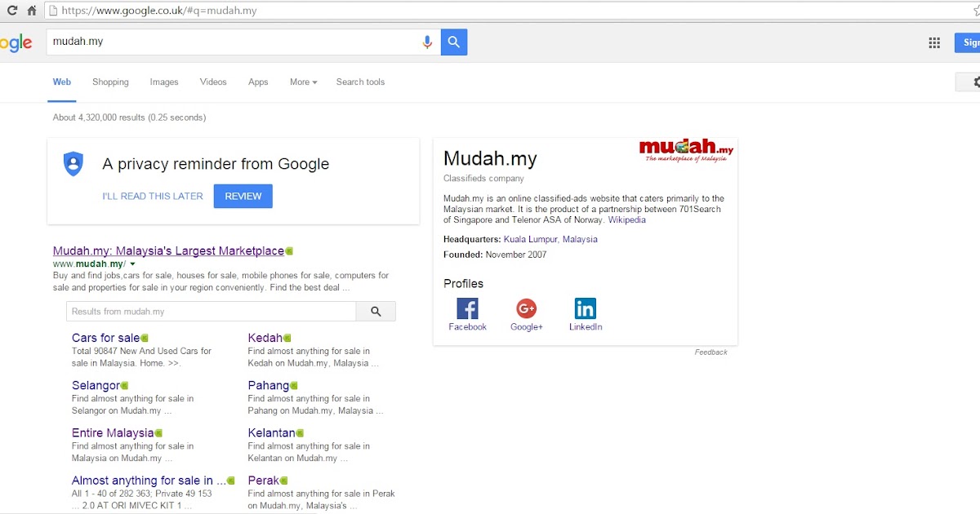Click the Sign in button
This screenshot has width=980, height=514.
coord(968,42)
